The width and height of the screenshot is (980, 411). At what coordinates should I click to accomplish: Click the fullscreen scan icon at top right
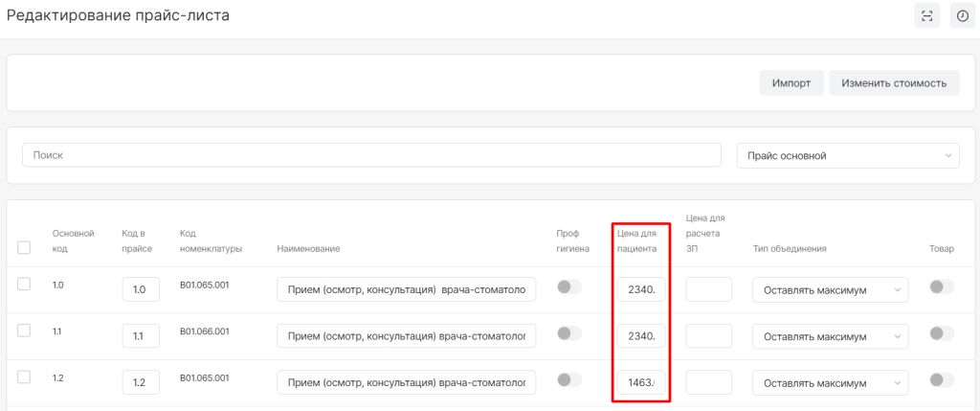[926, 15]
